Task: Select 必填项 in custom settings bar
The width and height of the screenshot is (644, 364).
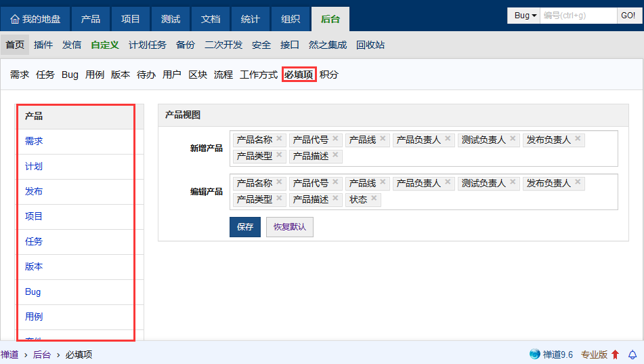Action: 299,75
